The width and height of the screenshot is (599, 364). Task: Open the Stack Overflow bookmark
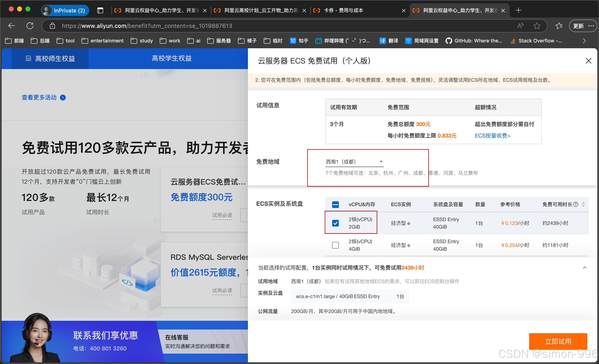536,41
